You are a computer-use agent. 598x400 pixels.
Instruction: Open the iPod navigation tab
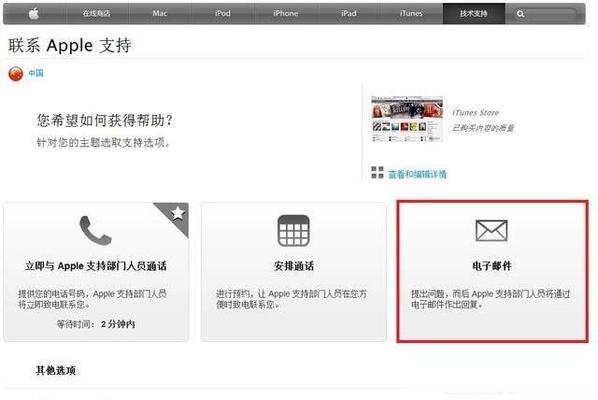pyautogui.click(x=223, y=13)
